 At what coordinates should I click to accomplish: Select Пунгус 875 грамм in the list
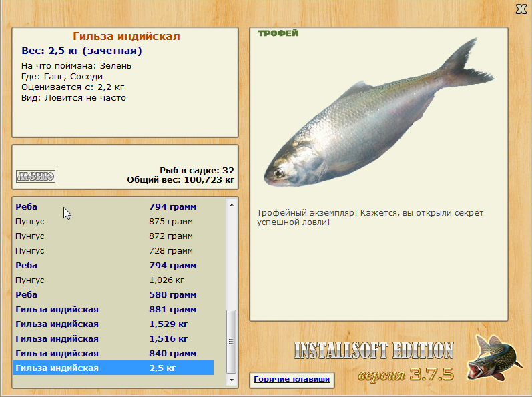(x=113, y=222)
